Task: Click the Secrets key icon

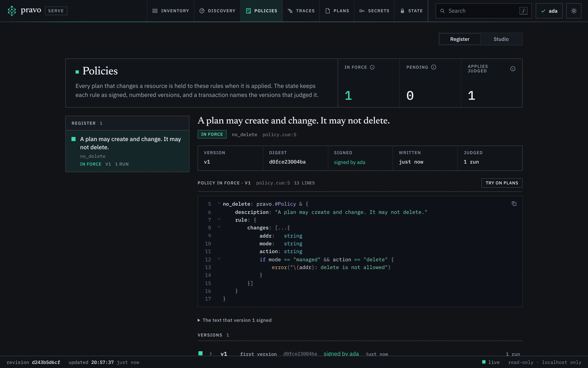Action: (362, 11)
